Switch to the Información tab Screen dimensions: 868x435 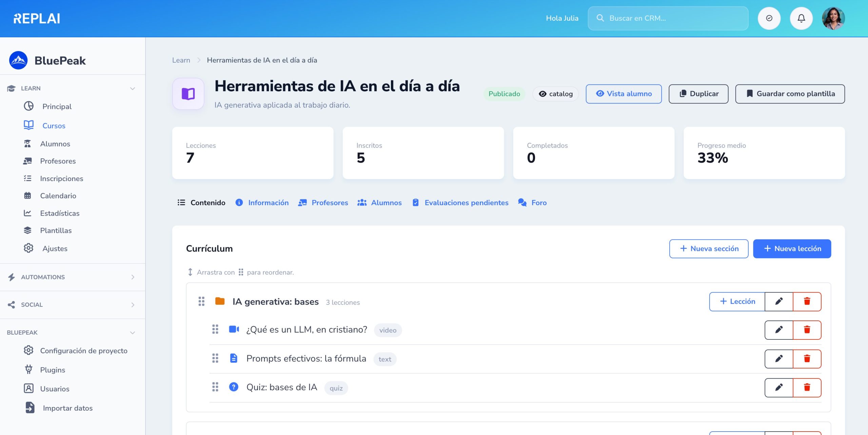262,203
